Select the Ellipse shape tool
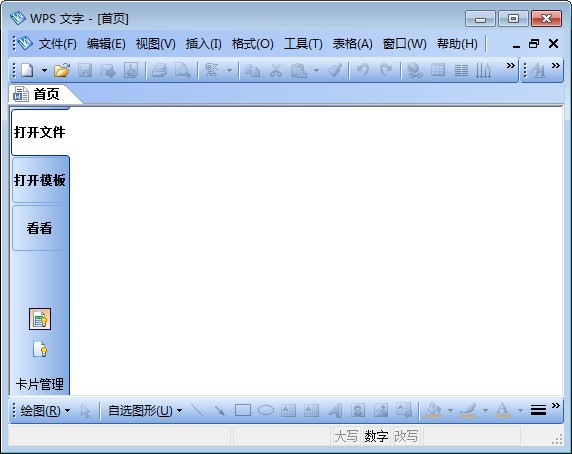Viewport: 572px width, 454px height. (266, 410)
